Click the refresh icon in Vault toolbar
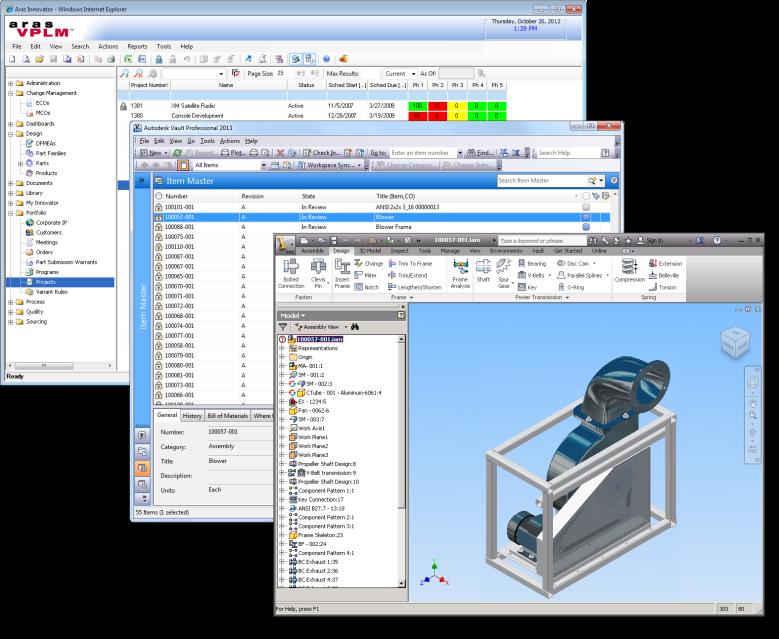Viewport: 779px width, 639px height. [177, 153]
